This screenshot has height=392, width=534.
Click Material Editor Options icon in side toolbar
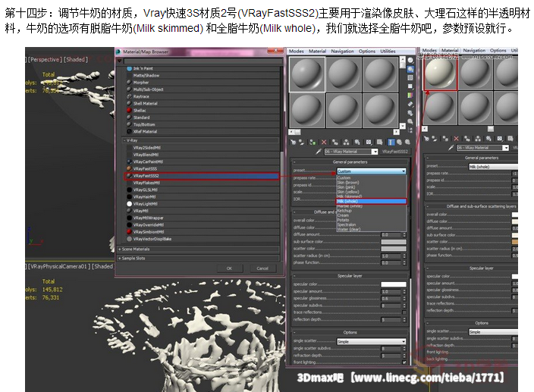coord(410,113)
